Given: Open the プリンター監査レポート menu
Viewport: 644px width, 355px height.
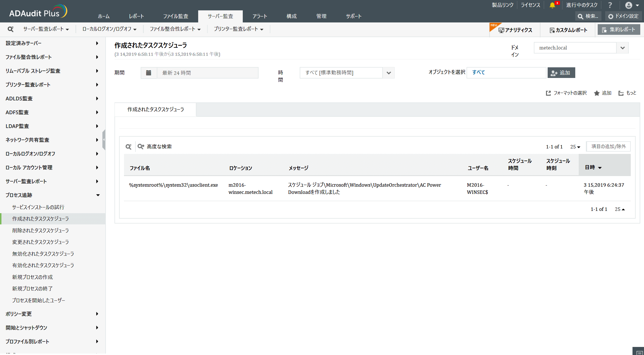Looking at the screenshot, I should [x=238, y=29].
